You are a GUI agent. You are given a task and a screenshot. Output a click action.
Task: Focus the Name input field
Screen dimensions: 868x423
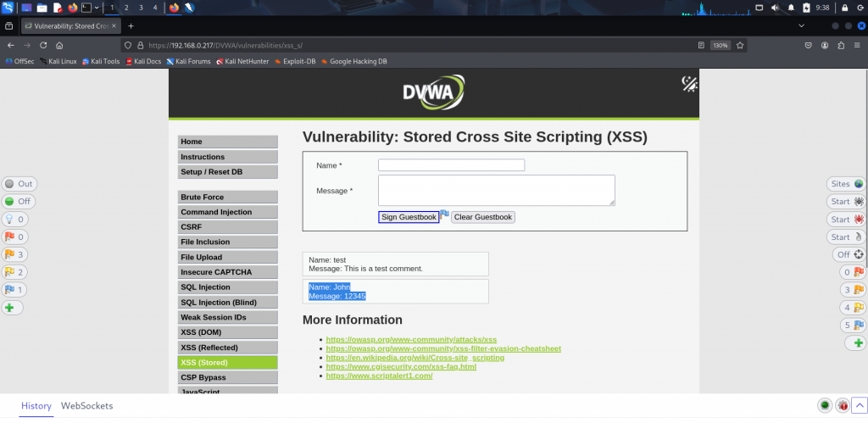coord(451,165)
